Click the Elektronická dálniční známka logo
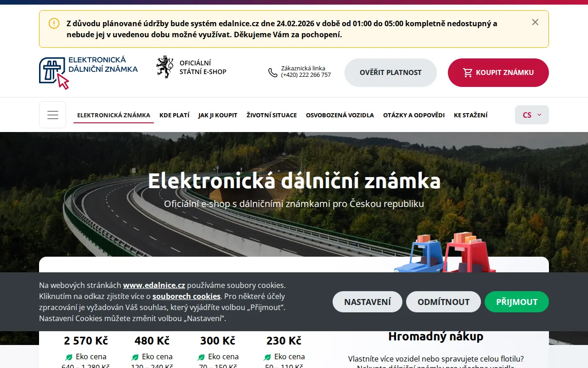This screenshot has width=588, height=368. tap(88, 73)
